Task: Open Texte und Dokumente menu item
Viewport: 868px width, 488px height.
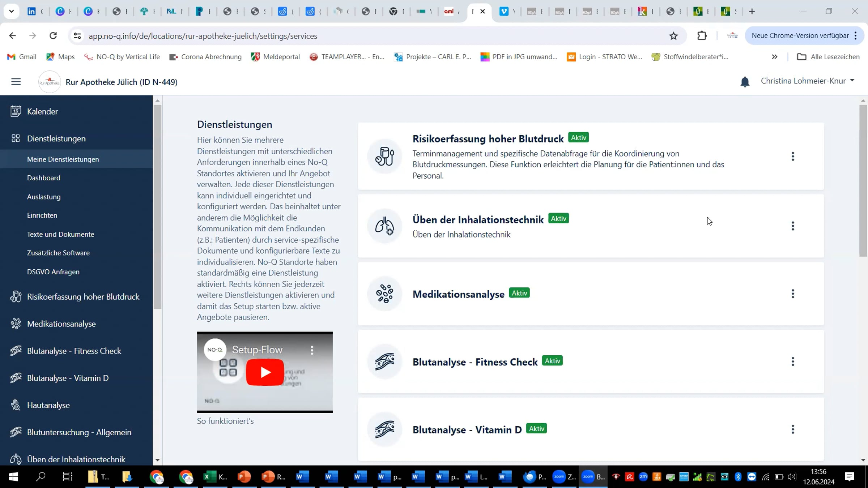Action: (60, 234)
